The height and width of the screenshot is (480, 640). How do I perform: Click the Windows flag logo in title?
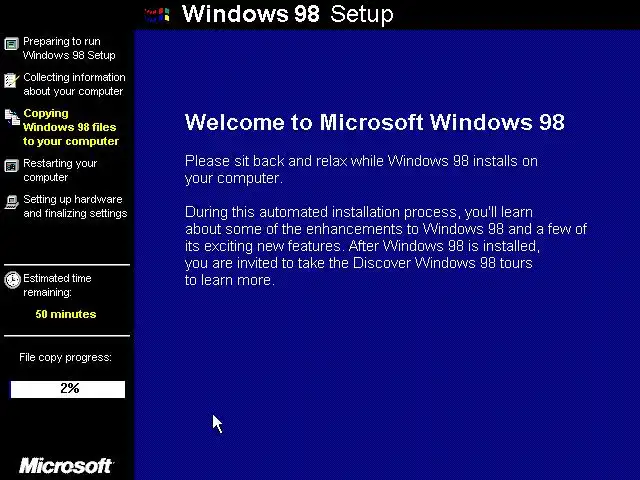(157, 15)
